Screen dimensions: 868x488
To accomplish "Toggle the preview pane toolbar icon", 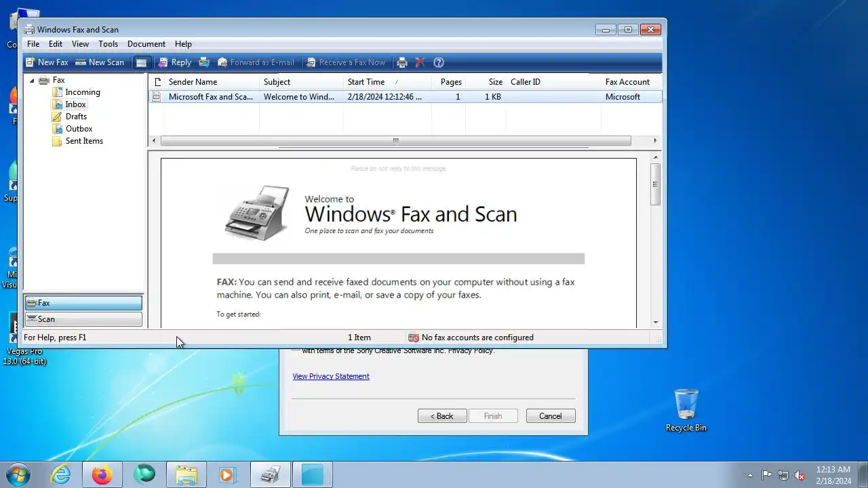I will (141, 62).
